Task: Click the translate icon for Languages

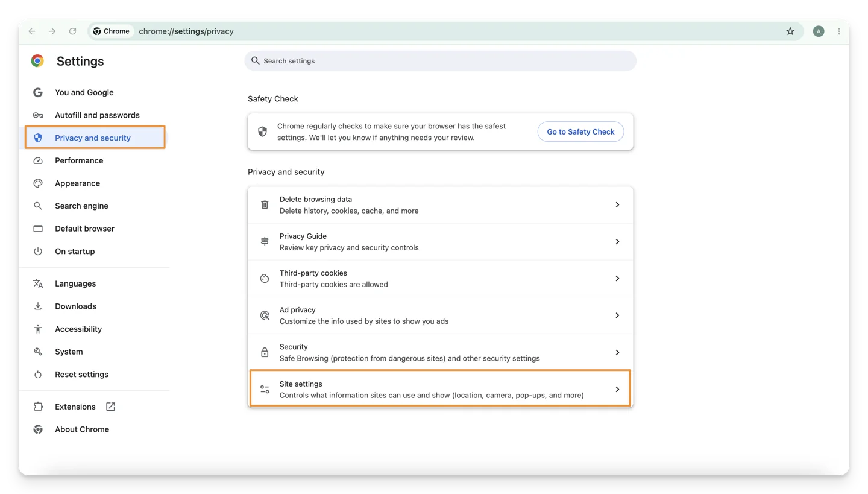Action: pyautogui.click(x=38, y=283)
